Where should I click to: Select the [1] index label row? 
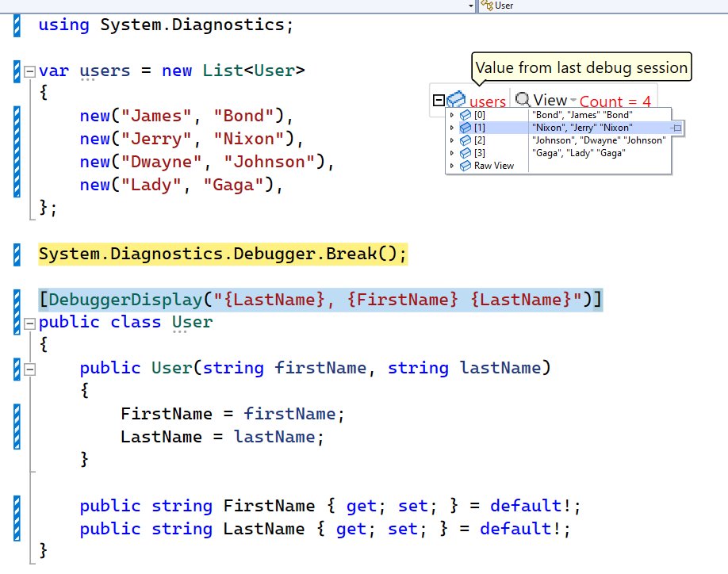[480, 127]
